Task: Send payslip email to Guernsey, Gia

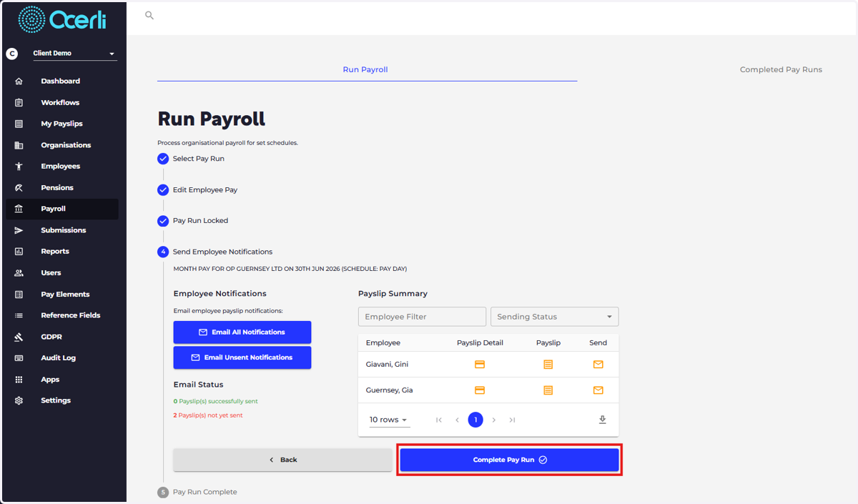Action: [x=598, y=390]
